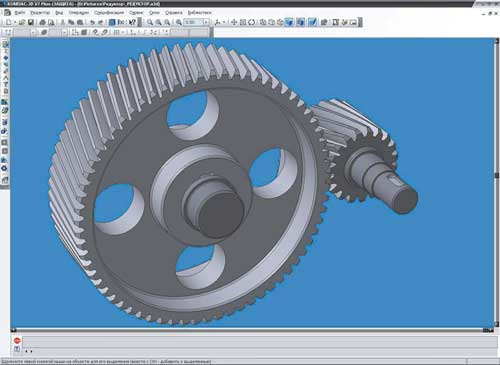Click the Undo arrow icon

click(92, 22)
